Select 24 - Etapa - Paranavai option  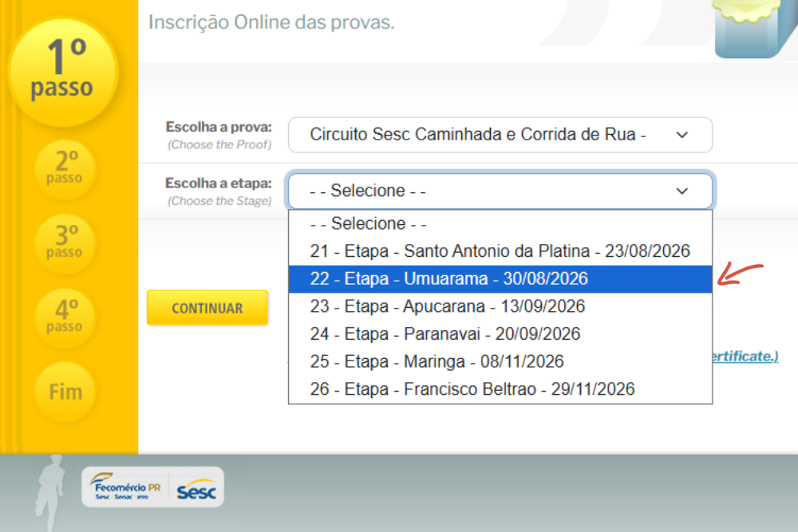(x=500, y=333)
